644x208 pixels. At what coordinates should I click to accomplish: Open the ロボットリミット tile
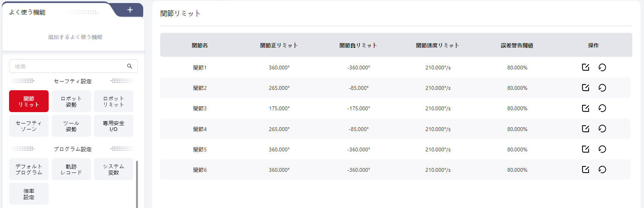click(113, 101)
